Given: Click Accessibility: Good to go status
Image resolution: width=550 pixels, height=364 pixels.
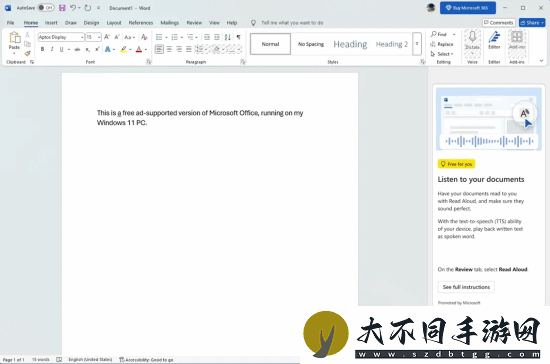Looking at the screenshot, I should [x=146, y=359].
